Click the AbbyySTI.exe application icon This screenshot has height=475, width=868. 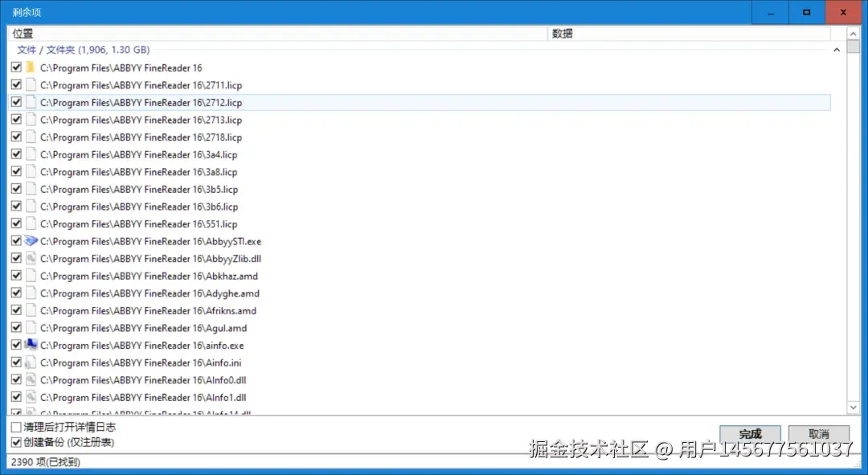pyautogui.click(x=31, y=241)
